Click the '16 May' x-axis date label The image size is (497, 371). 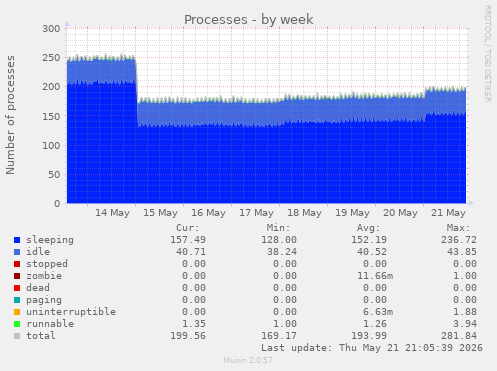(x=208, y=213)
